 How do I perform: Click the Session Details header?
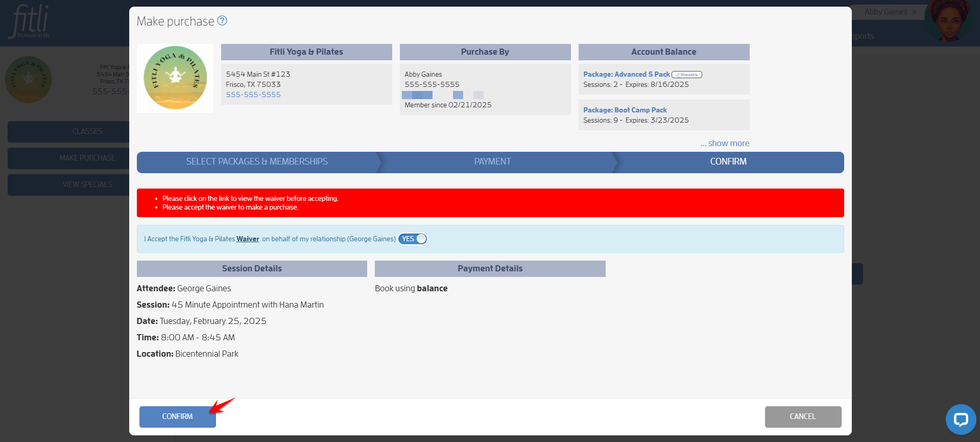point(252,269)
